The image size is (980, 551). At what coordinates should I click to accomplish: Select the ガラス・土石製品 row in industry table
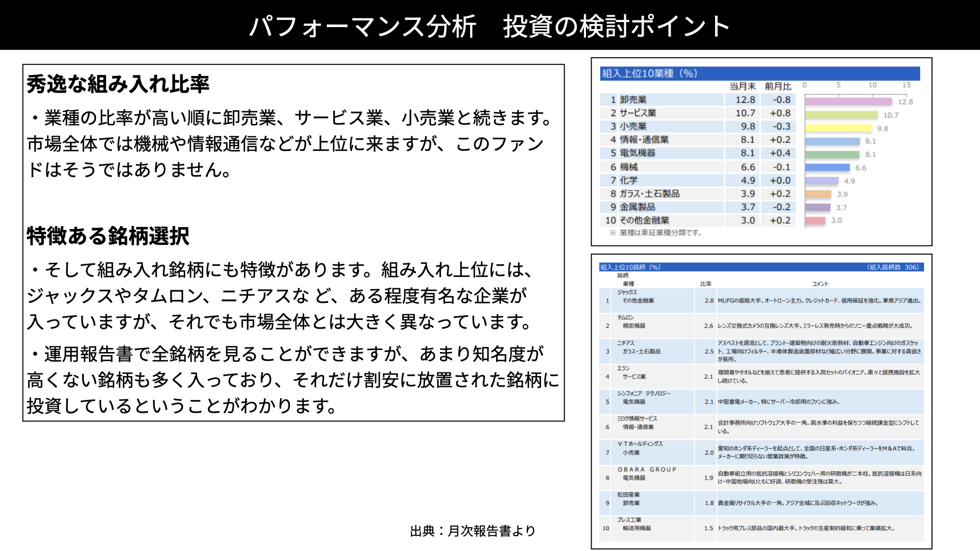[650, 193]
